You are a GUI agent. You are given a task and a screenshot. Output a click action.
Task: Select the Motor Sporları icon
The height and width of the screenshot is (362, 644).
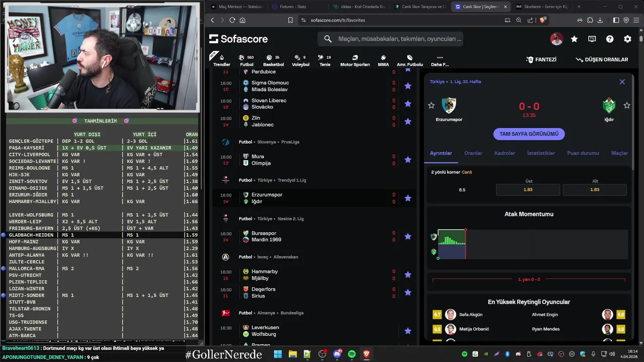click(355, 60)
